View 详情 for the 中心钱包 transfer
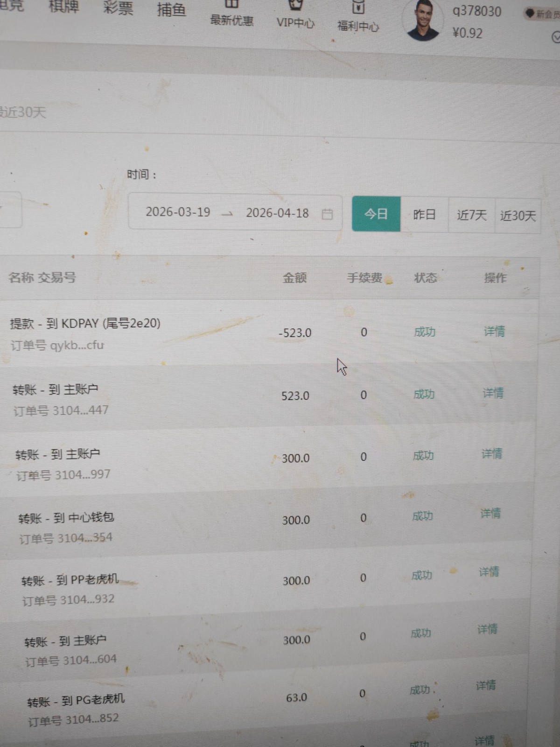560x747 pixels. pyautogui.click(x=490, y=514)
